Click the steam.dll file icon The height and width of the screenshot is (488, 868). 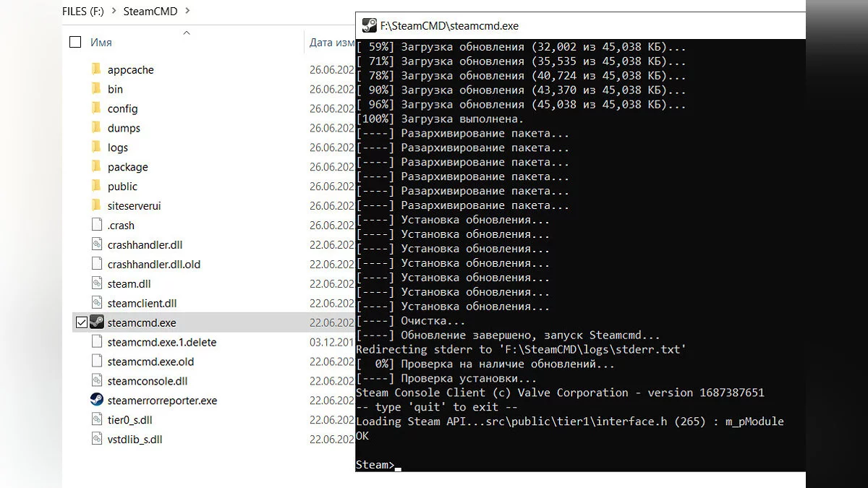click(97, 283)
